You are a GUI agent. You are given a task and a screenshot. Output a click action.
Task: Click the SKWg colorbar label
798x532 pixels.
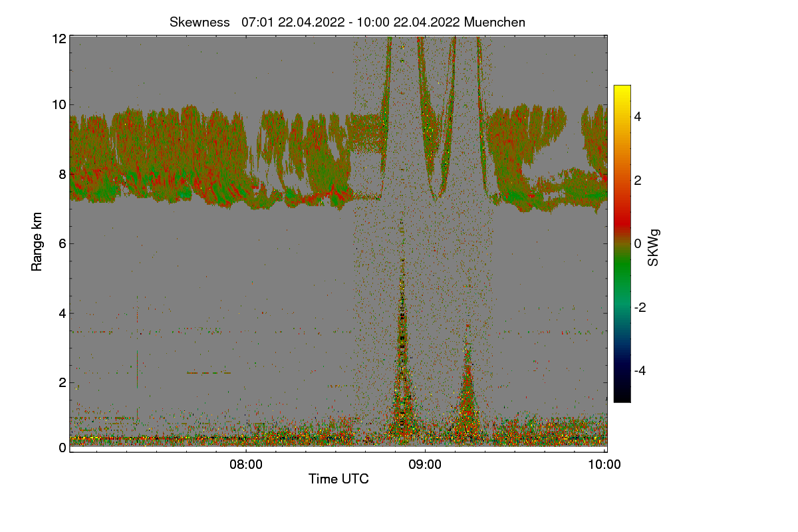pyautogui.click(x=654, y=249)
